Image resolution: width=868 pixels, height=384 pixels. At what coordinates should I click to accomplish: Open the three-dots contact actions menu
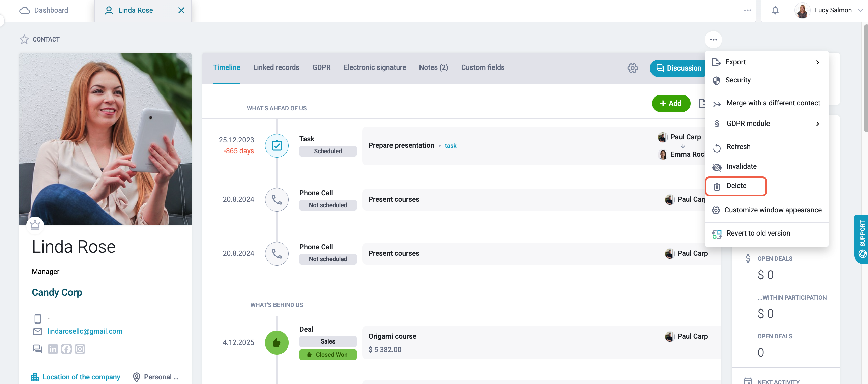click(713, 40)
